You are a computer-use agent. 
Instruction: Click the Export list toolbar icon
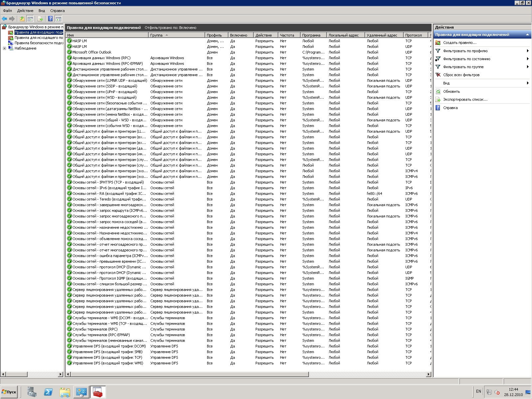(40, 19)
